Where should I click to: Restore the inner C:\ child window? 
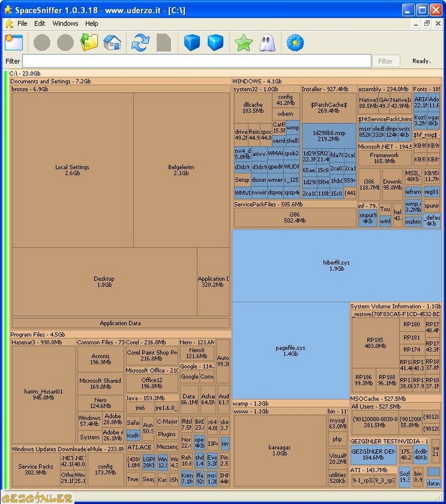pyautogui.click(x=427, y=23)
